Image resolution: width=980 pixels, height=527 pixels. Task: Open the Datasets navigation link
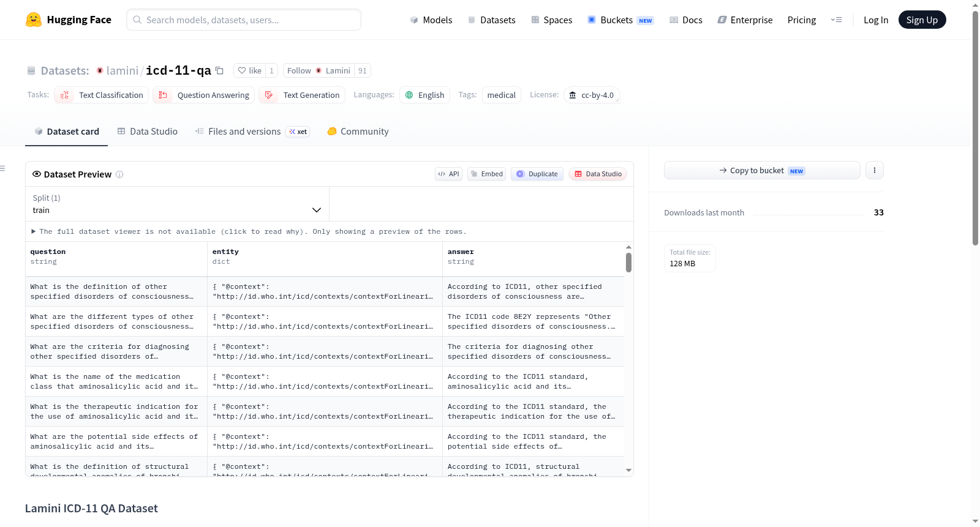(491, 20)
